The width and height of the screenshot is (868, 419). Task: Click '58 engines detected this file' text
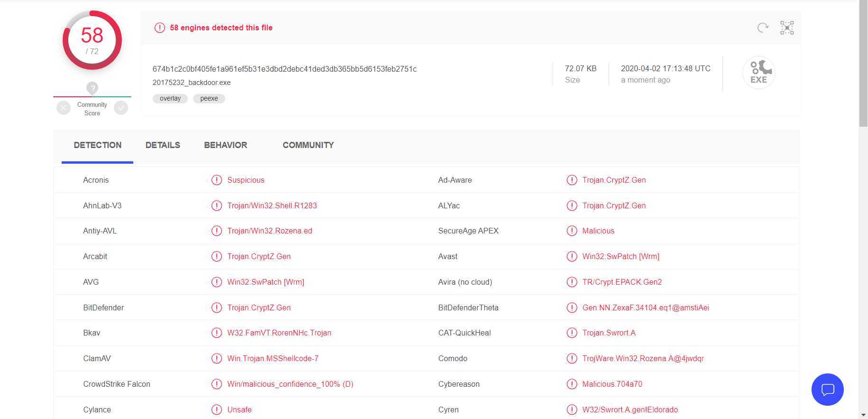tap(221, 28)
